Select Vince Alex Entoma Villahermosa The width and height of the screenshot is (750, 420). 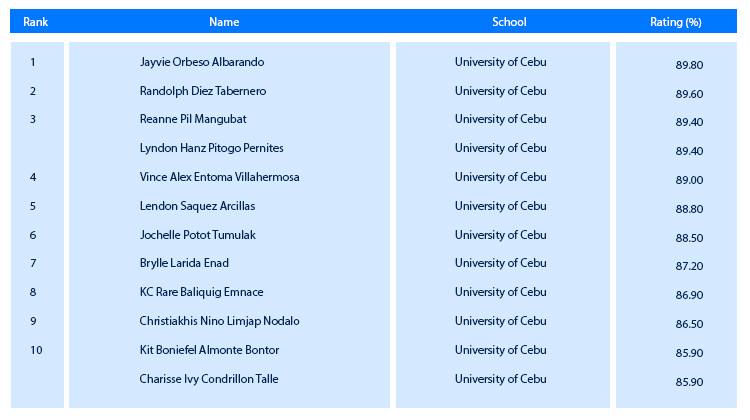click(x=220, y=177)
